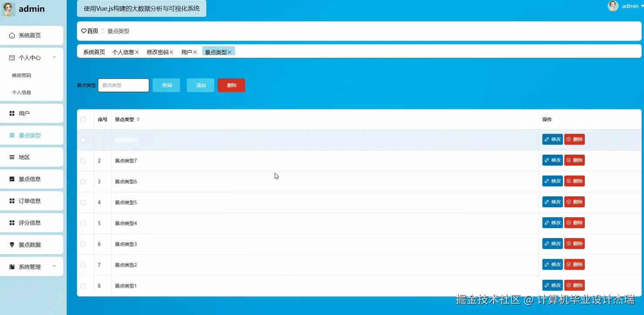Click 删除 for 景点类型5

pyautogui.click(x=574, y=202)
